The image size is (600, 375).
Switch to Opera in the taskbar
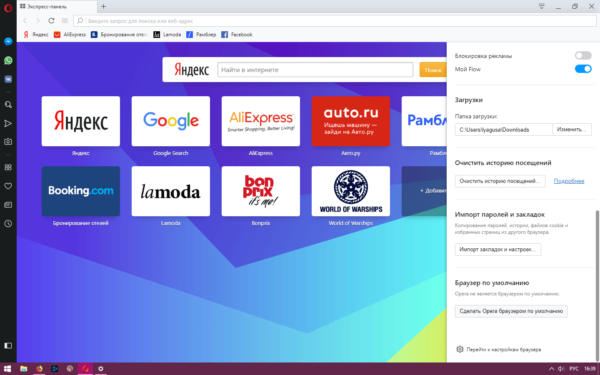coord(85,369)
